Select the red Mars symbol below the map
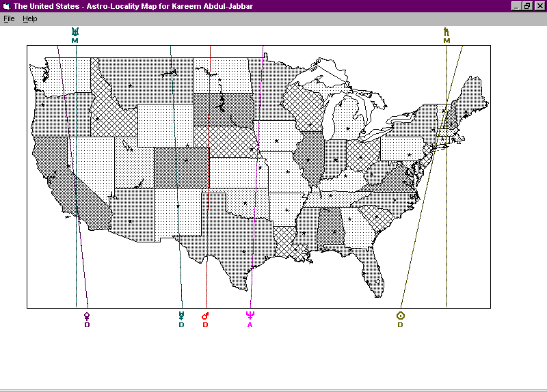The height and width of the screenshot is (392, 547). [205, 316]
